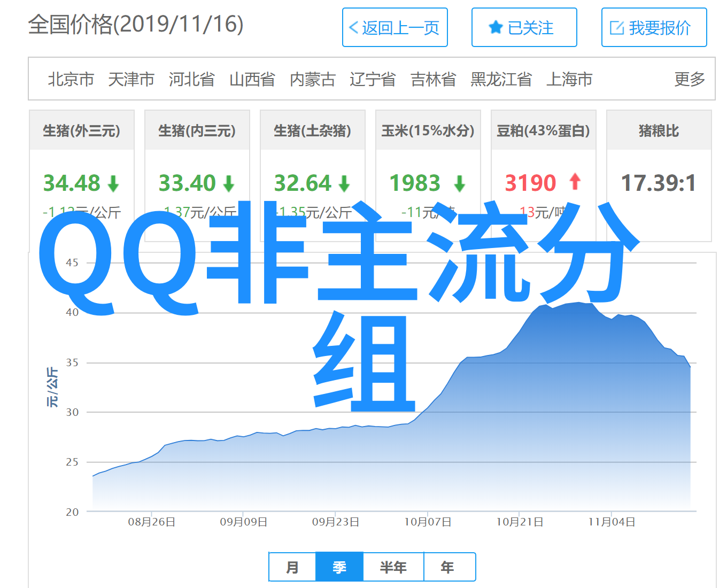Viewport: 727px width, 588px height.
Task: Click the down arrow beside 33.40
Action: (229, 184)
